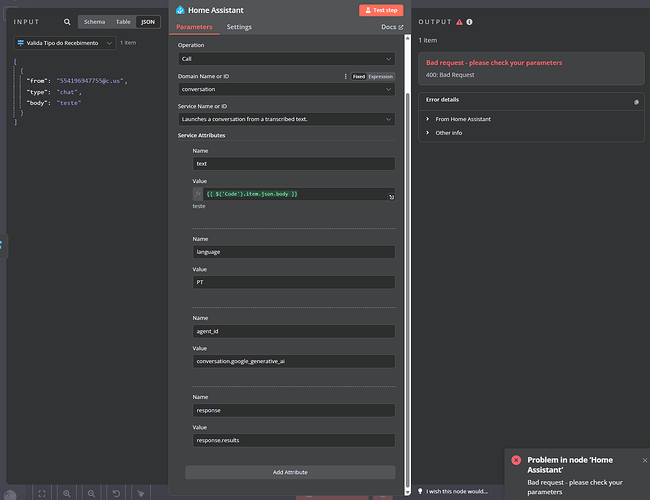
Task: Click the value field containing PT
Action: click(x=294, y=282)
